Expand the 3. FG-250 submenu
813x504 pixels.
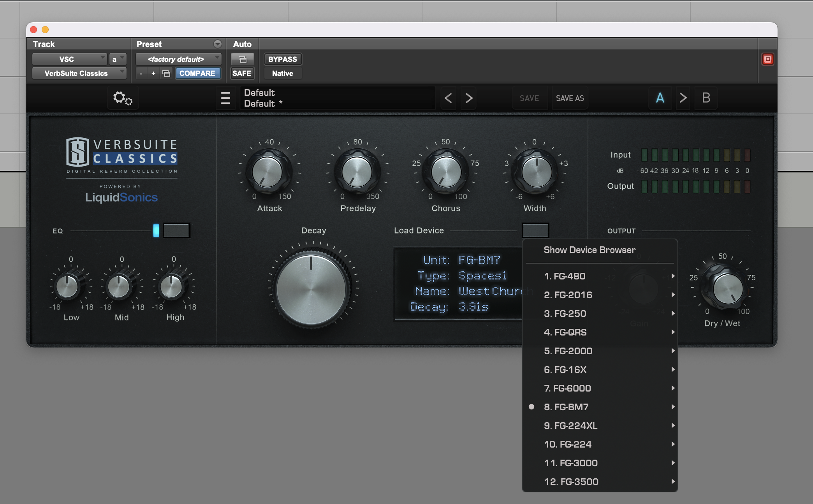click(x=600, y=313)
